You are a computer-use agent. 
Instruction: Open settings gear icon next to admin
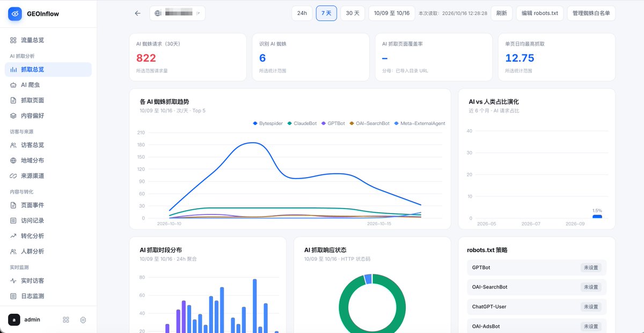pyautogui.click(x=83, y=320)
